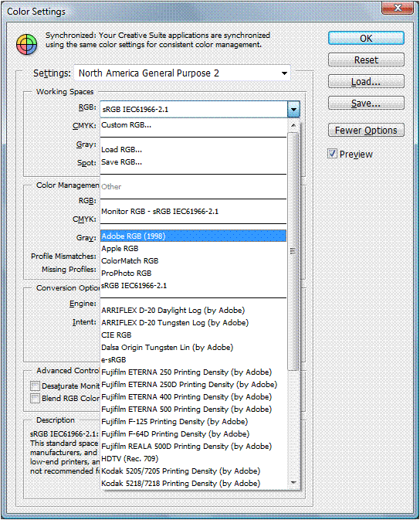This screenshot has width=420, height=520.
Task: Select Apple RGB profile
Action: pos(193,248)
